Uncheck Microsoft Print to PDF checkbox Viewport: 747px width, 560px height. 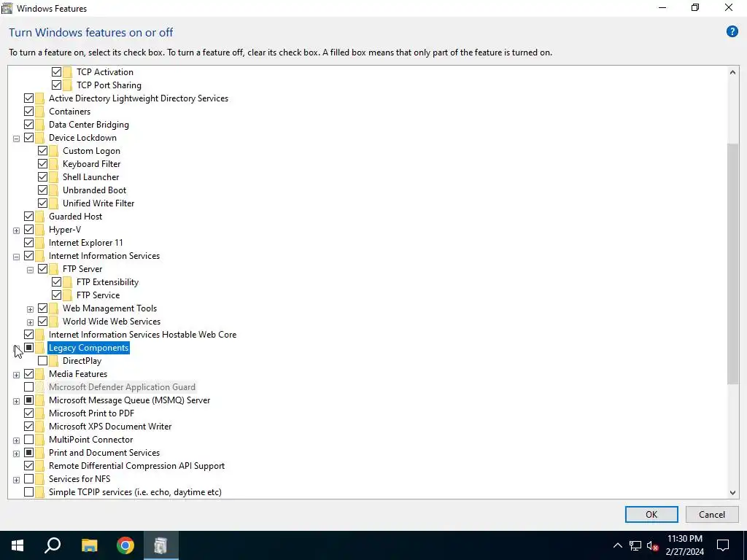28,413
